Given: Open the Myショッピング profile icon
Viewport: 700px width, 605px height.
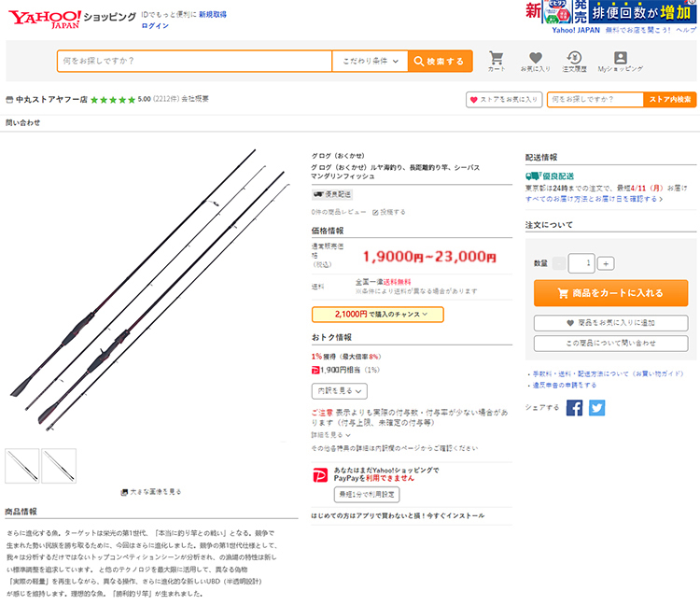Looking at the screenshot, I should (x=620, y=62).
